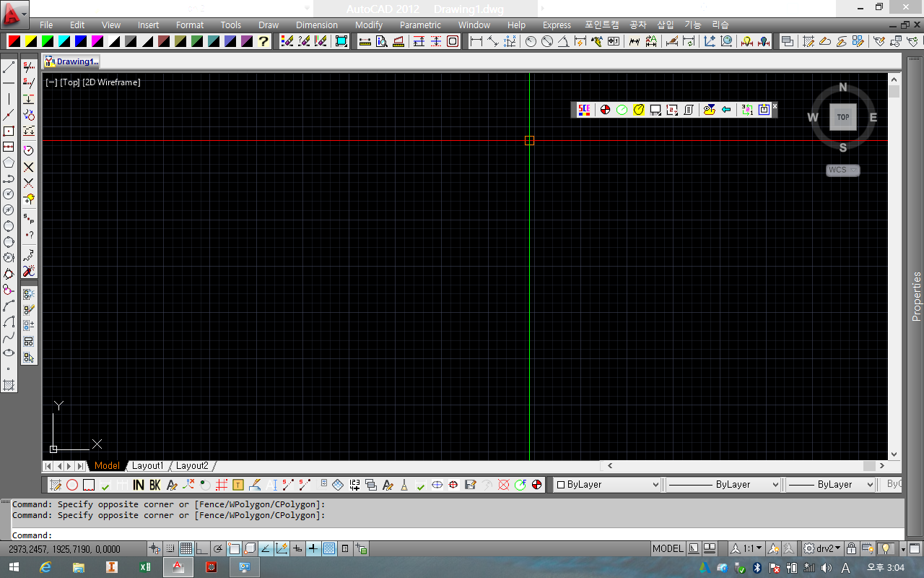
Task: Open the annotation scale 1:1 dropdown
Action: click(746, 548)
